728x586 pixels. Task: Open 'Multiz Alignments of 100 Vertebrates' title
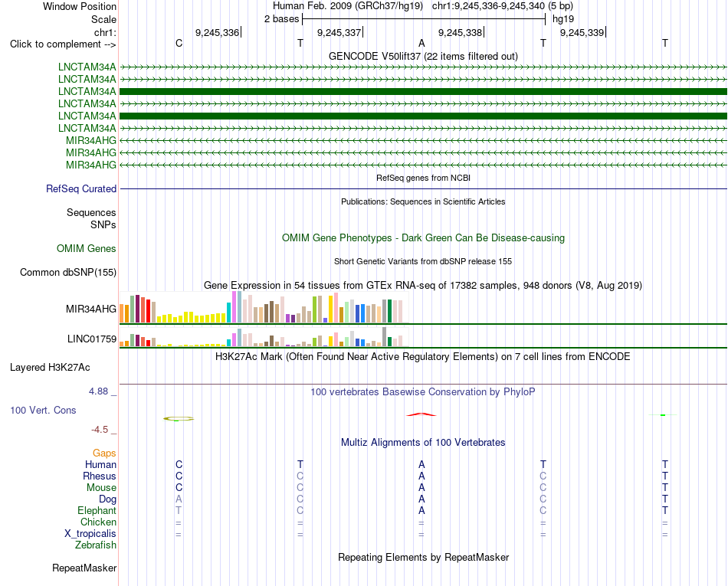pos(423,442)
